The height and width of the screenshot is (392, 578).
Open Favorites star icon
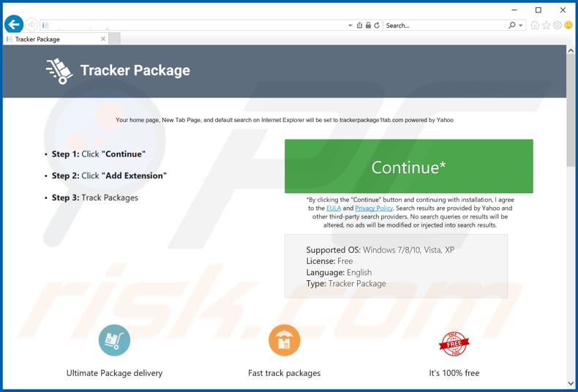pos(547,25)
